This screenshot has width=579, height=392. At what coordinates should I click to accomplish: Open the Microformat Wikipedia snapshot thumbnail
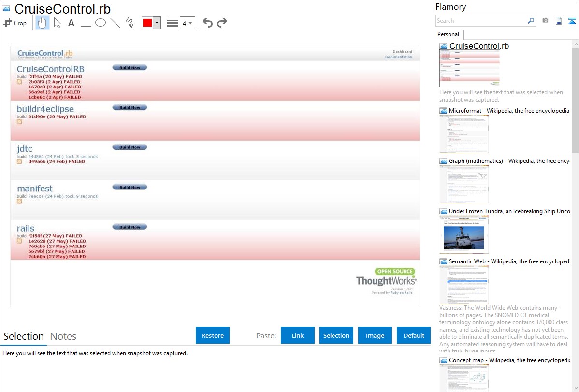(464, 134)
